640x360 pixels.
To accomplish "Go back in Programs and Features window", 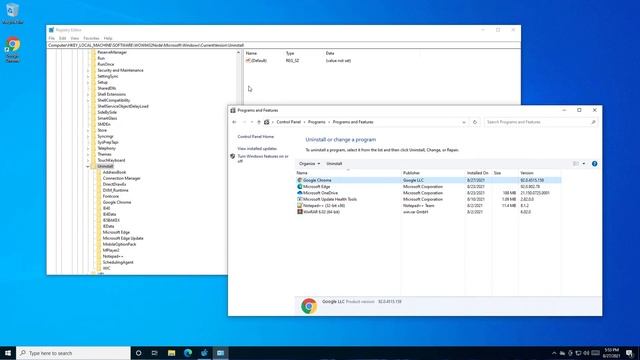I will click(234, 122).
